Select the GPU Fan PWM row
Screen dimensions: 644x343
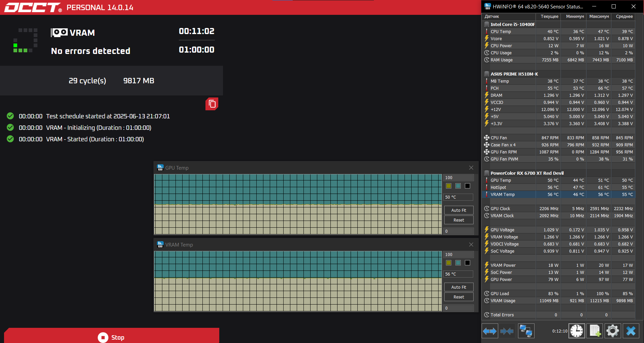coord(559,159)
